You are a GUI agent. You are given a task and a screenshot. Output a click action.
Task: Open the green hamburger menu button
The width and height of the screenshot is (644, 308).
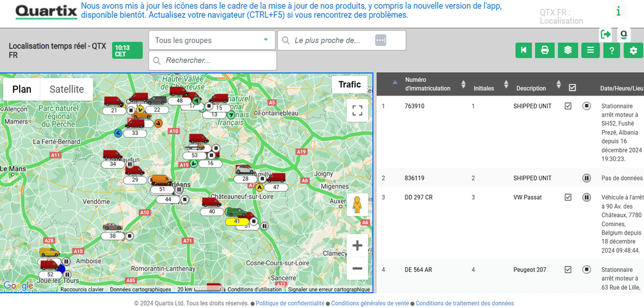tap(590, 51)
